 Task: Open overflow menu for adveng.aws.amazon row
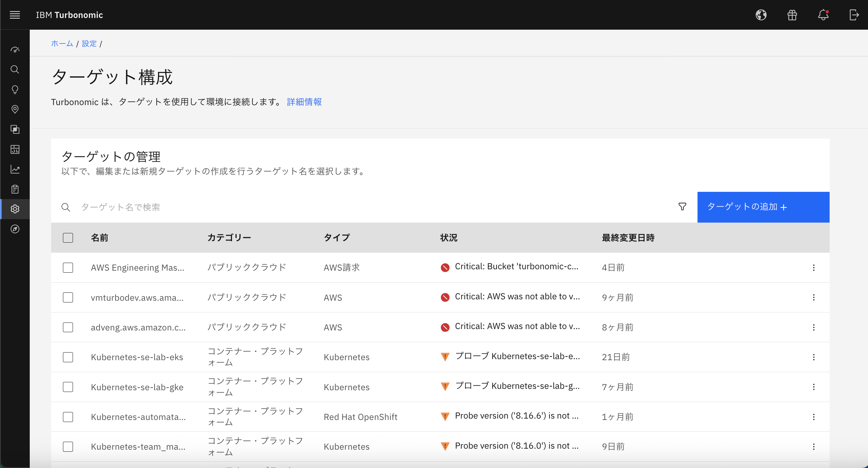coord(813,327)
